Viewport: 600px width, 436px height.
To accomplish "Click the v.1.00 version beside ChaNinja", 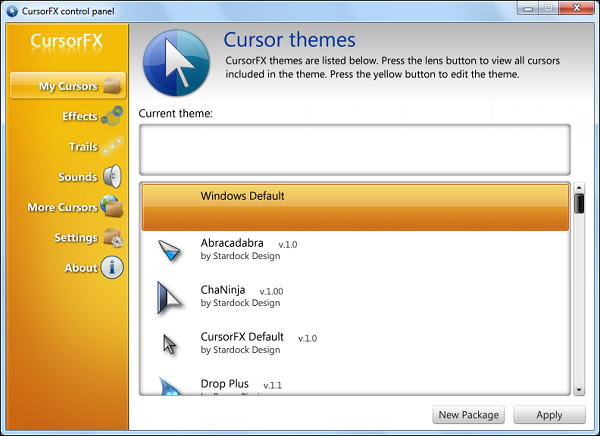I will [x=271, y=292].
